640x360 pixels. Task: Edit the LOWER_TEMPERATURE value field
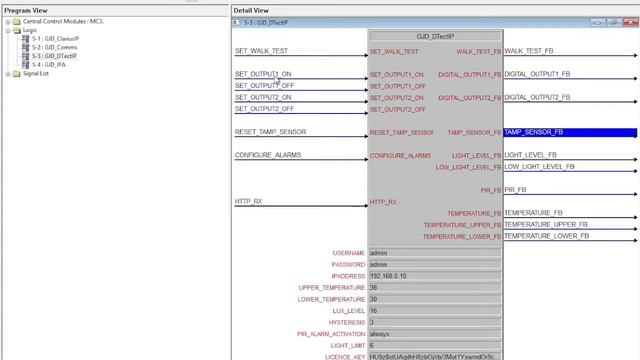click(435, 300)
